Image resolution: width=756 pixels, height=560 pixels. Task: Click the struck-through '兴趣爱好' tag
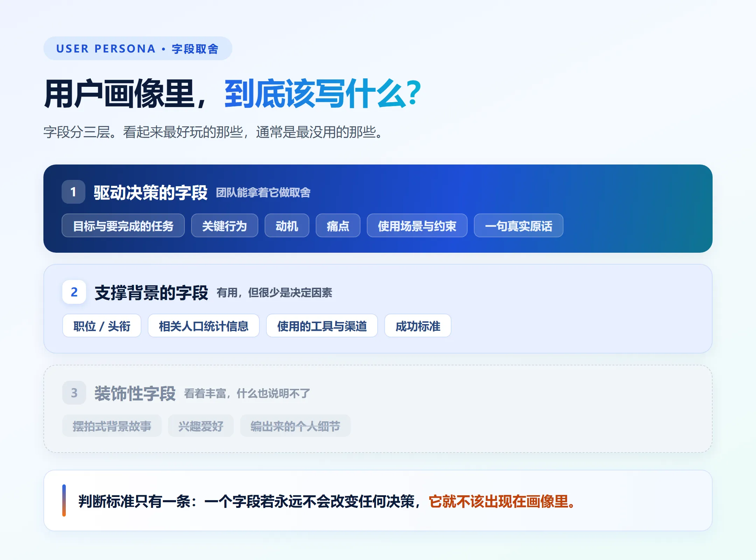(x=201, y=426)
